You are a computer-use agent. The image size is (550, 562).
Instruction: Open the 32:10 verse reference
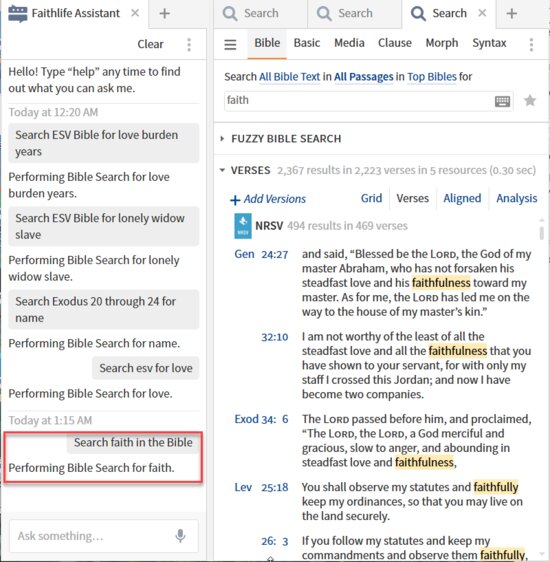click(x=274, y=337)
